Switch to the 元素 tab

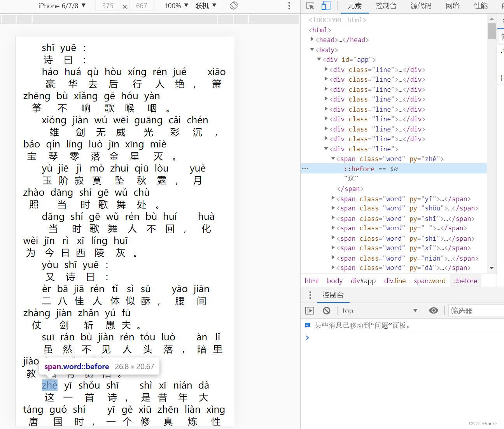pyautogui.click(x=354, y=6)
